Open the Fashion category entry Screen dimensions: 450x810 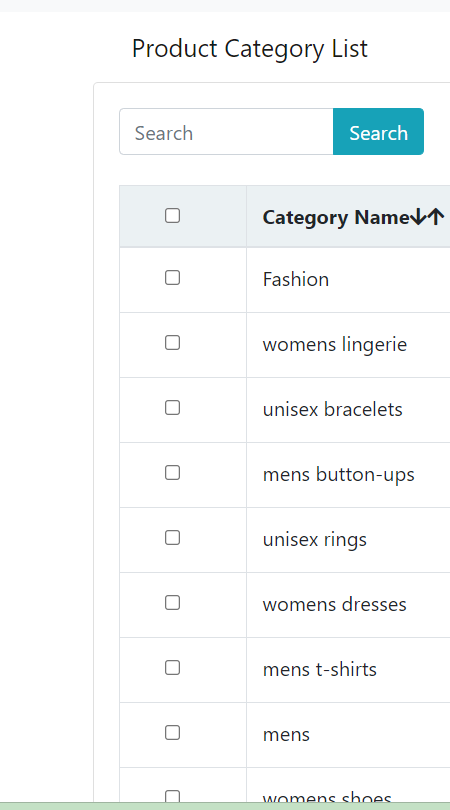296,279
